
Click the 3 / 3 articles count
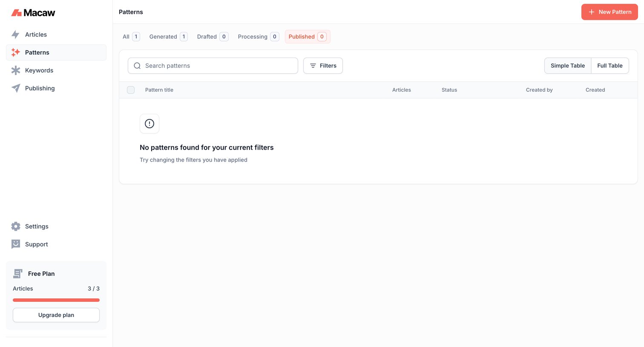click(94, 289)
